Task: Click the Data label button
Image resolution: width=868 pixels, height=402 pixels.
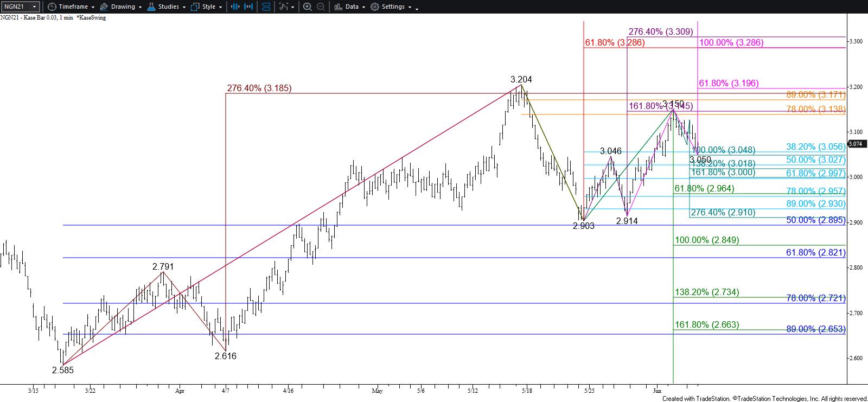Action: tap(352, 7)
